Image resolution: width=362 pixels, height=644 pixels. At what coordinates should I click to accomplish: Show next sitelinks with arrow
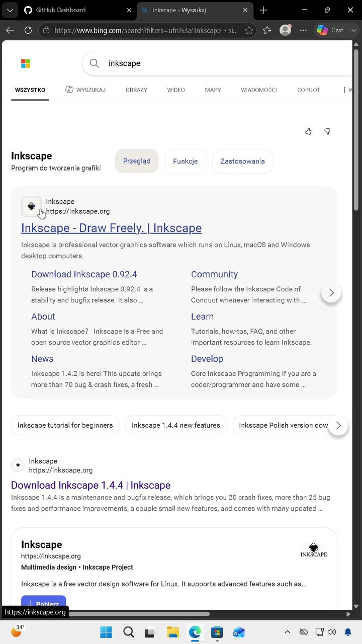pos(331,293)
